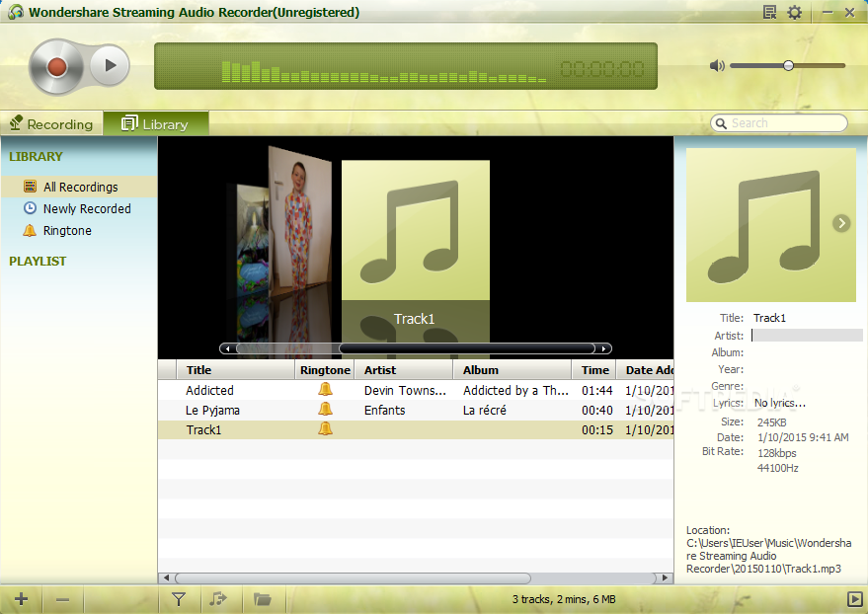Click album cell La récré
Viewport: 868px width, 614px height.
click(485, 411)
